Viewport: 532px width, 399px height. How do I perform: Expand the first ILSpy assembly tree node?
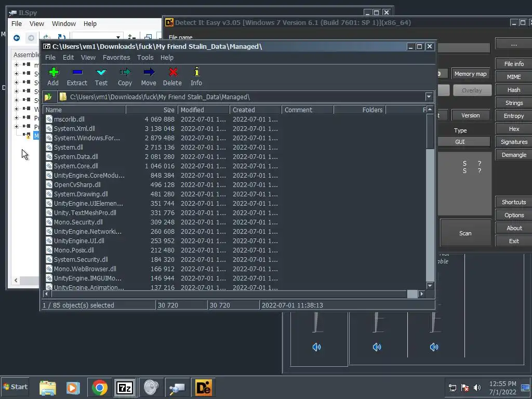pyautogui.click(x=16, y=64)
